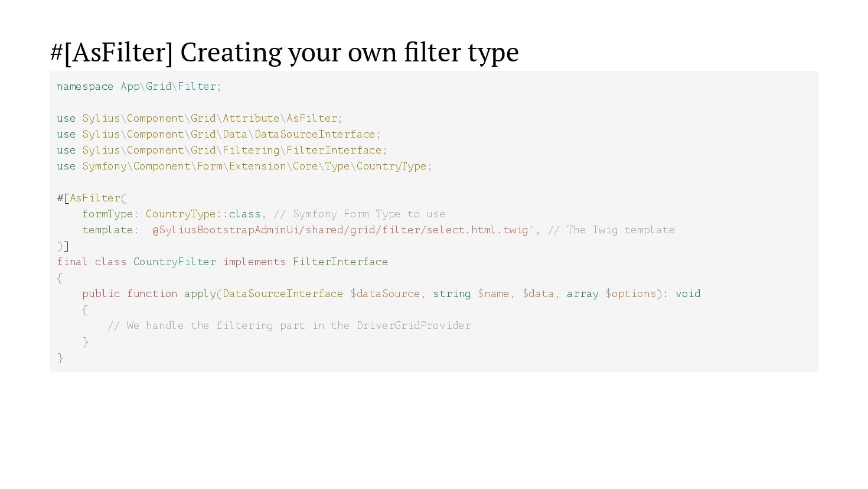Click the 'apply' function name

200,294
